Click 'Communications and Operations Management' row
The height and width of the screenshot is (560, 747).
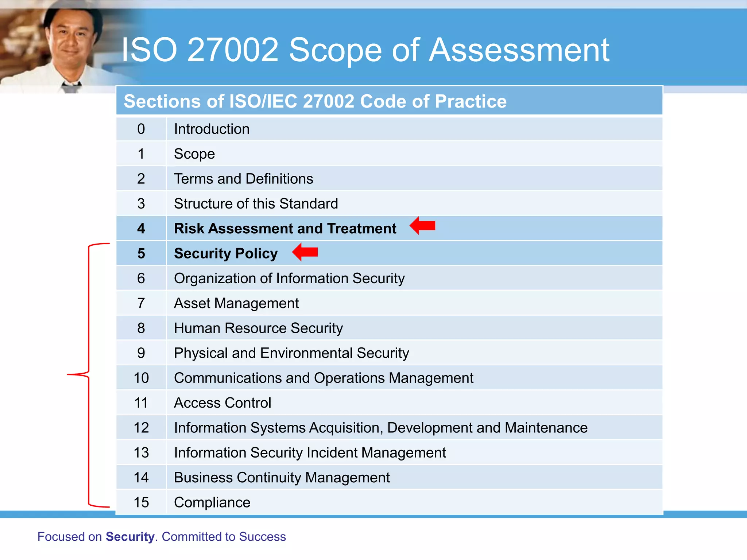[x=389, y=378]
